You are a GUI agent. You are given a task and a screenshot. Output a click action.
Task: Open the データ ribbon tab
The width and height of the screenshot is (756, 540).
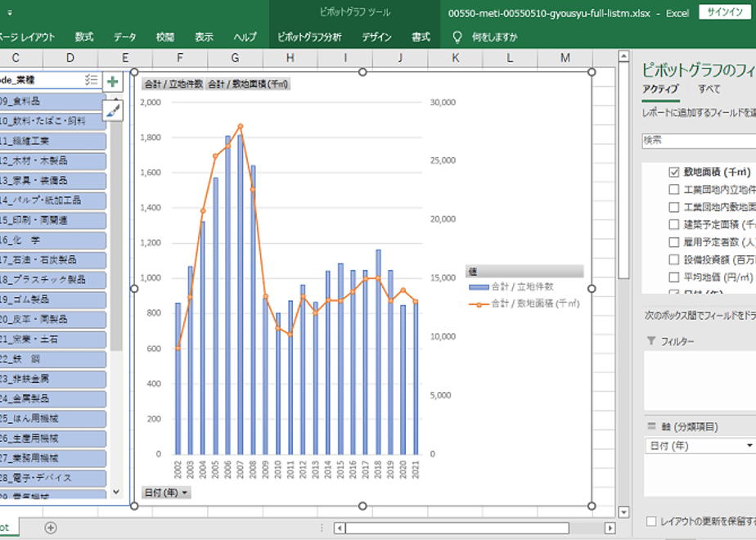[x=125, y=37]
